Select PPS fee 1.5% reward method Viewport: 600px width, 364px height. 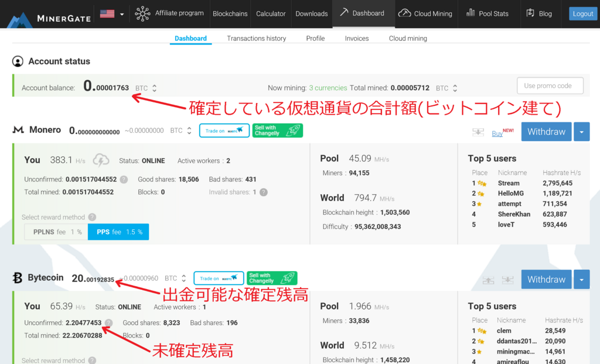(x=118, y=232)
